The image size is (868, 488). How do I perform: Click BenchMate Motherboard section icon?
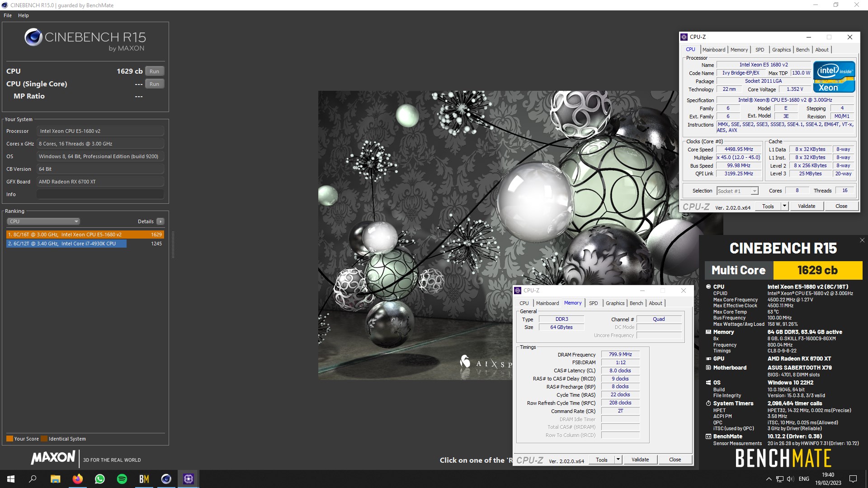(708, 367)
